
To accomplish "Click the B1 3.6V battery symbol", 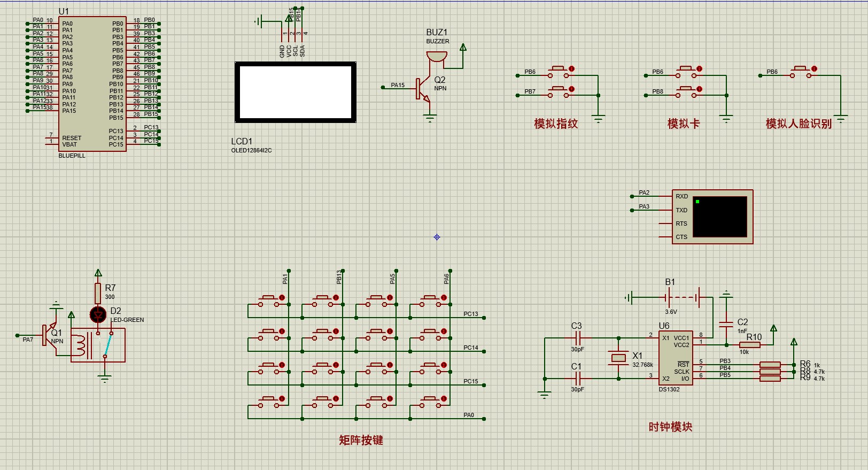I will [x=684, y=297].
